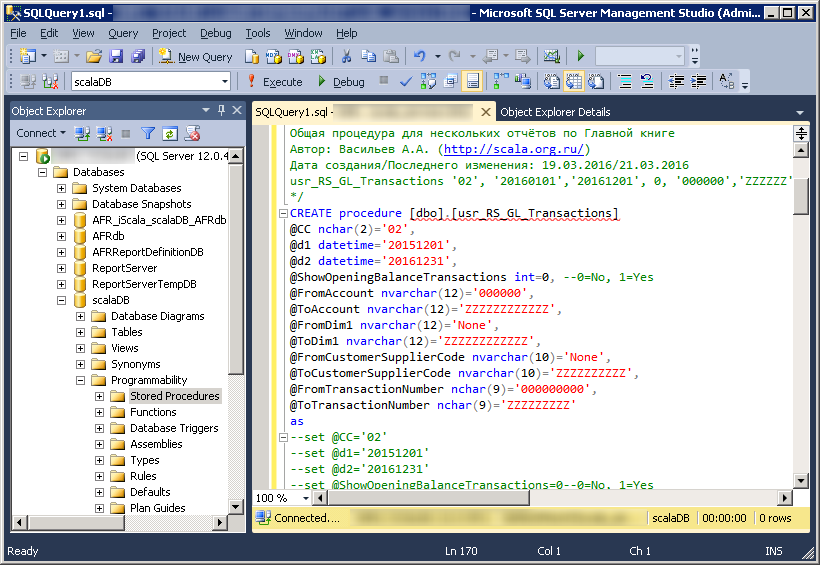This screenshot has width=820, height=565.
Task: Select Results to Grid output
Action: [x=574, y=82]
